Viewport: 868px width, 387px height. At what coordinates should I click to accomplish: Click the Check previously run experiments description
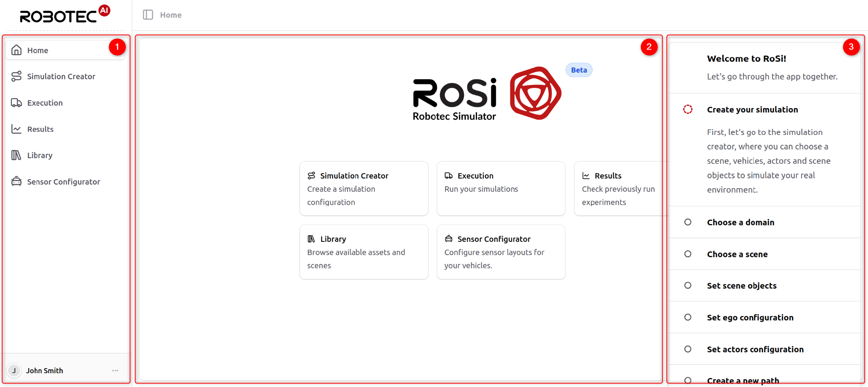[618, 196]
